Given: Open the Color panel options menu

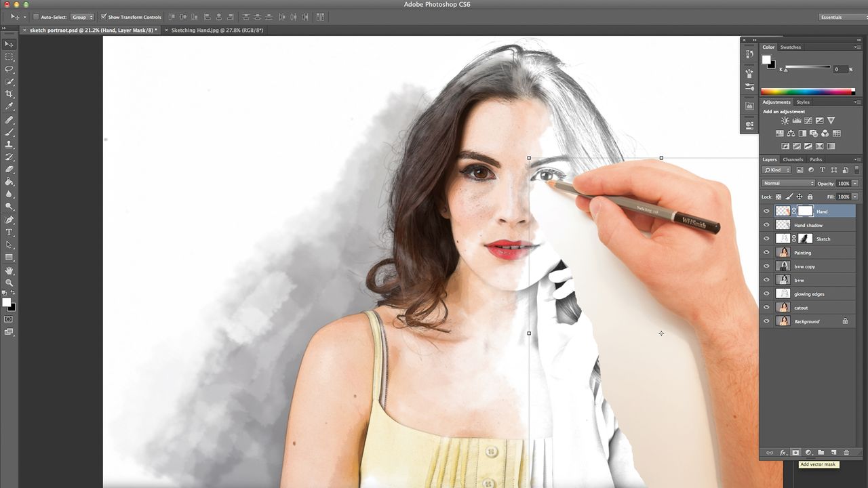Looking at the screenshot, I should point(857,47).
